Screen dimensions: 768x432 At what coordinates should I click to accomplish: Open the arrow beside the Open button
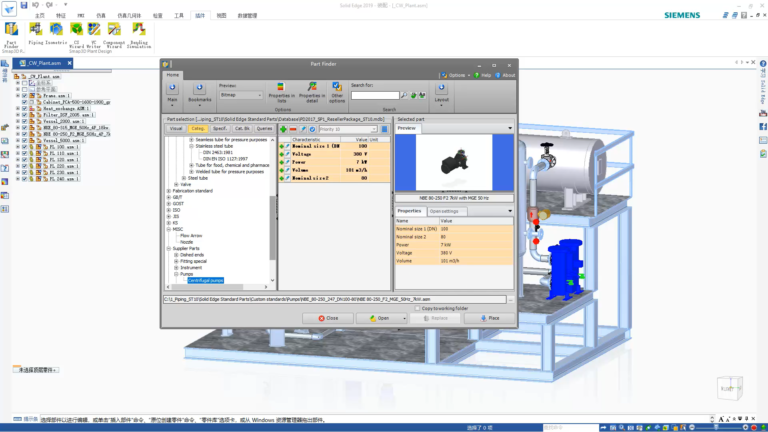point(404,318)
